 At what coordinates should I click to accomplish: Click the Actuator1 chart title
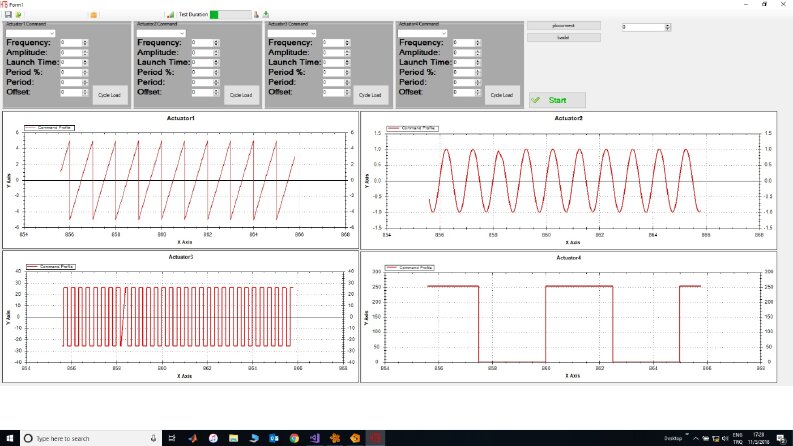click(x=181, y=118)
